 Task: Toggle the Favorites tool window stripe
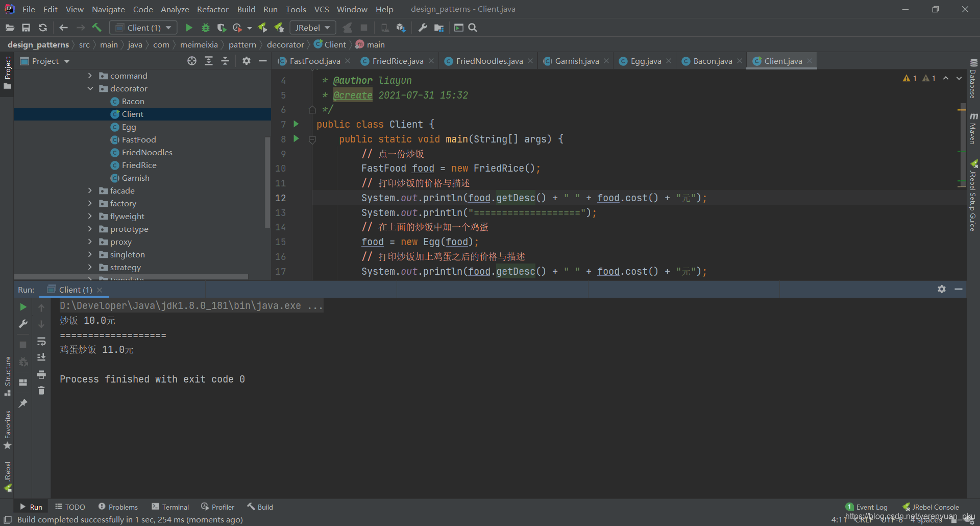pos(7,430)
